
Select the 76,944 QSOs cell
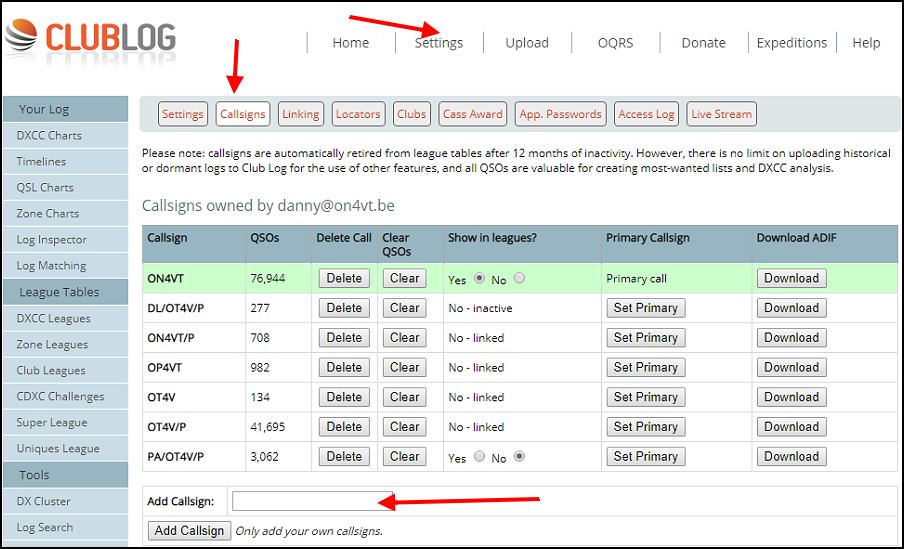[278, 278]
